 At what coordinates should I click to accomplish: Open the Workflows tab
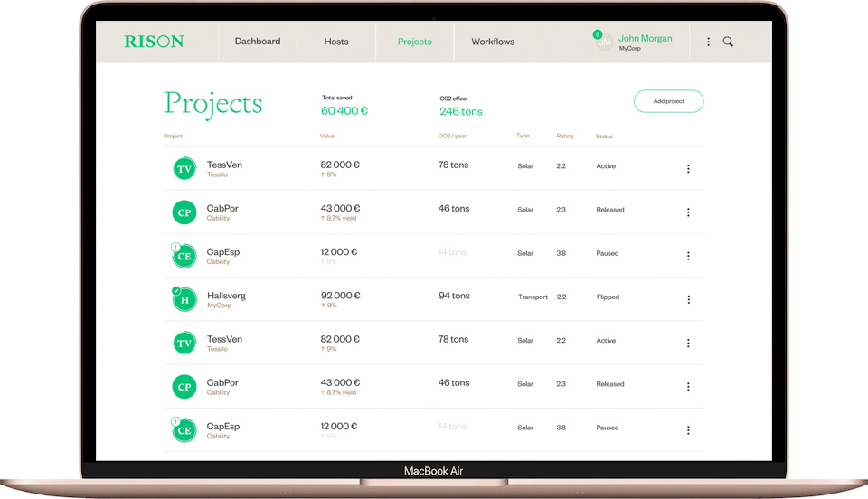493,42
